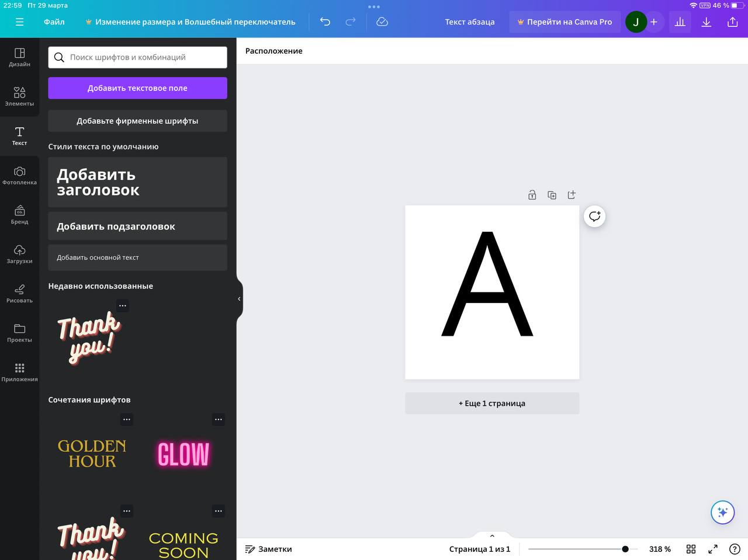Add comment bubble icon beside canvas
Image resolution: width=748 pixels, height=560 pixels.
coord(594,216)
